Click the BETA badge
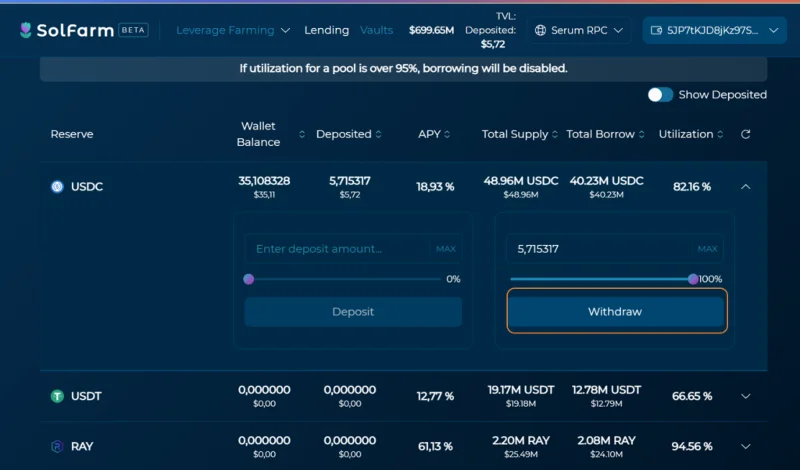This screenshot has height=470, width=800. (133, 30)
